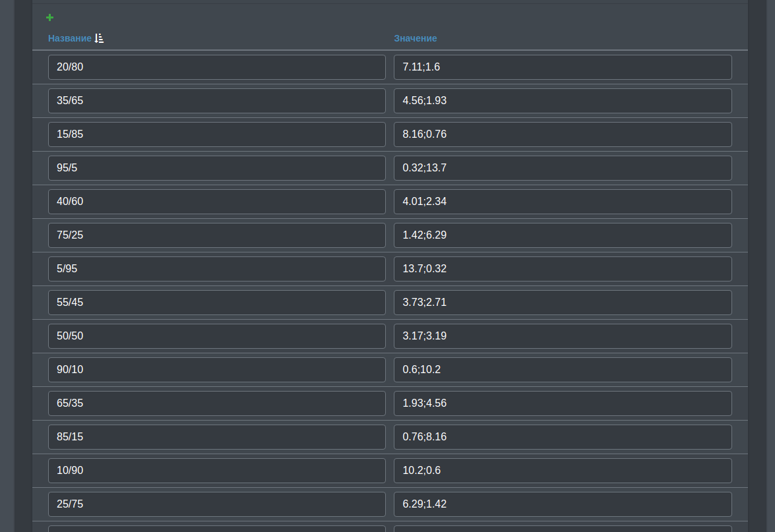Focus the 90/10 name field
775x532 pixels.
[x=216, y=370]
